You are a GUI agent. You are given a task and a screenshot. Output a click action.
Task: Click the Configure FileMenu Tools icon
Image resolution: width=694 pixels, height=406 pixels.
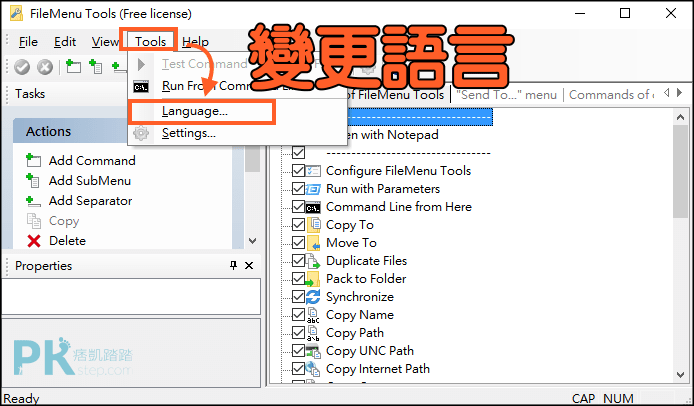pyautogui.click(x=313, y=170)
